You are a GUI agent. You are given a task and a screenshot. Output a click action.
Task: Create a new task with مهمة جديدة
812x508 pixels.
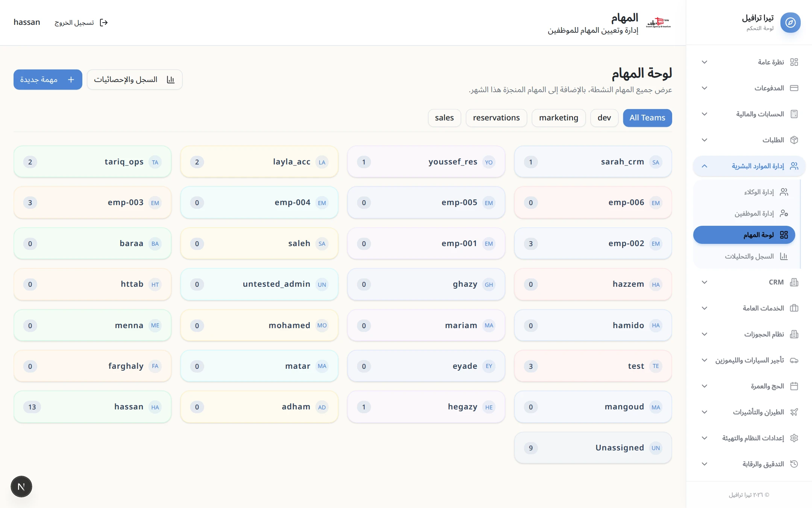click(48, 79)
